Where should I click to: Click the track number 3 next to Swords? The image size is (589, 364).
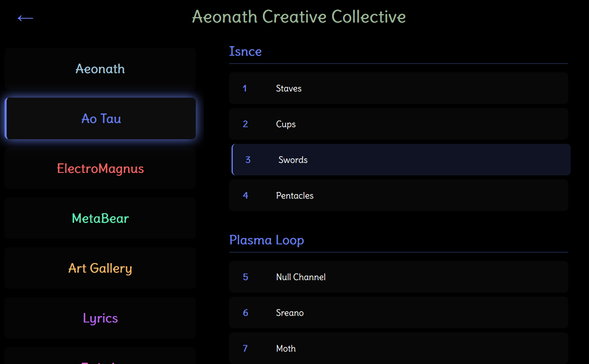pos(248,160)
